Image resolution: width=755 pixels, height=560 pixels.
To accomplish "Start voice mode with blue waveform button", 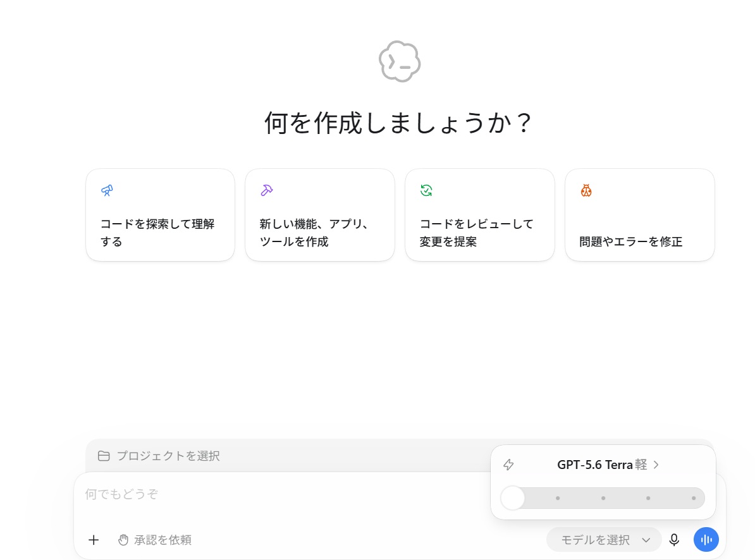I will pyautogui.click(x=706, y=540).
